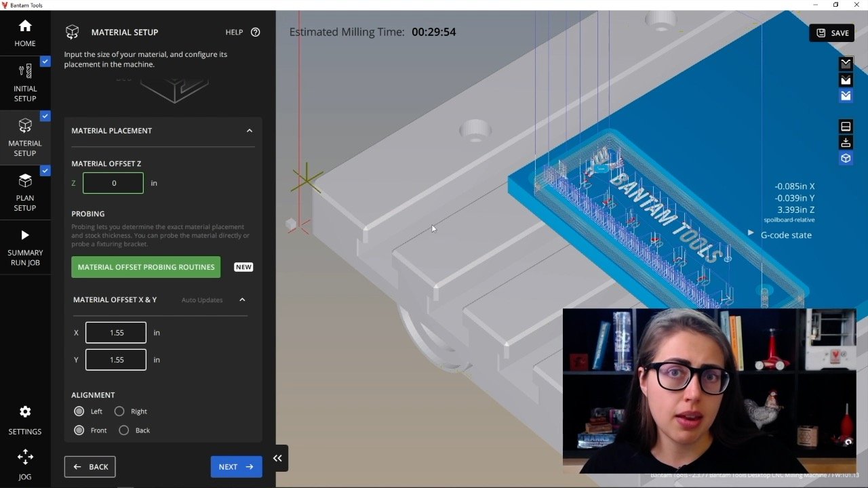Switch to the top-down view icon
The width and height of the screenshot is (868, 488).
click(x=846, y=142)
